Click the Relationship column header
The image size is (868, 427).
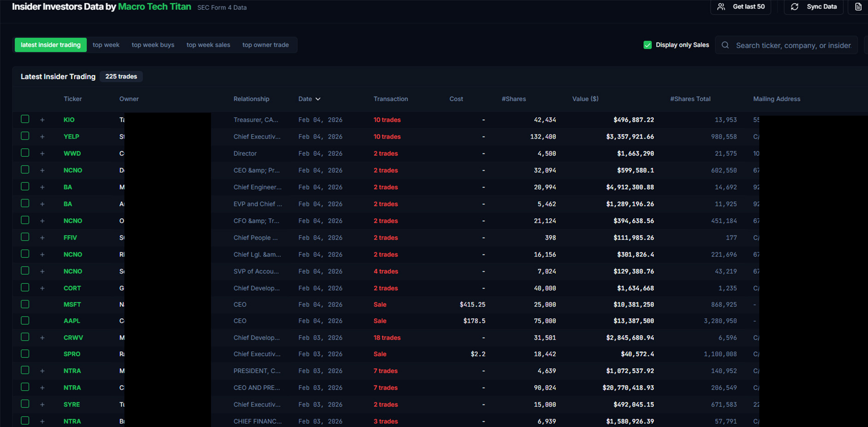[x=251, y=99]
